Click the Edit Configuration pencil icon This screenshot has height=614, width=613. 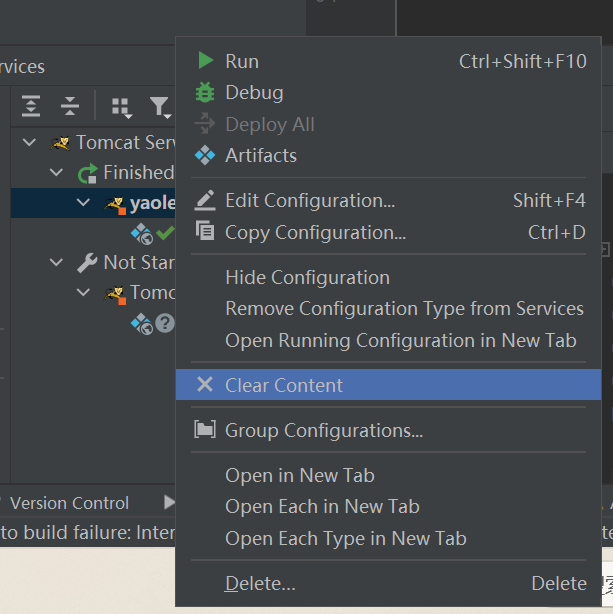[x=206, y=200]
